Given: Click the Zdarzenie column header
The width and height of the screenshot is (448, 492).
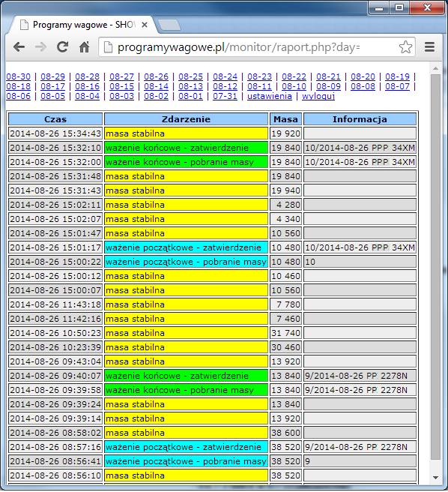Looking at the screenshot, I should click(187, 119).
